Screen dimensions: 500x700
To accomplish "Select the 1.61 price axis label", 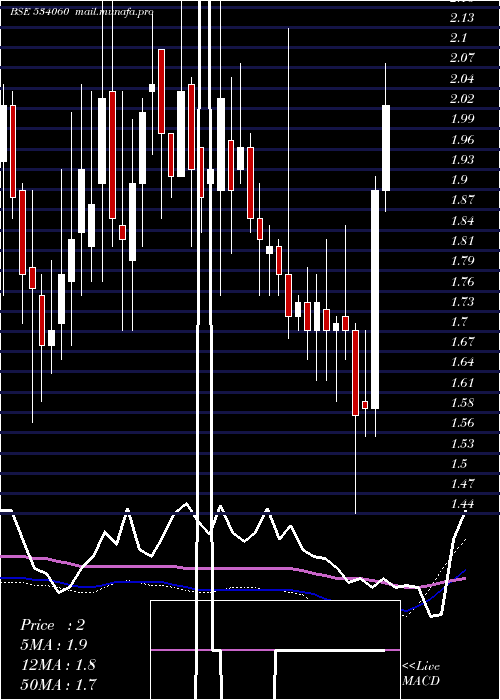I will coord(462,383).
